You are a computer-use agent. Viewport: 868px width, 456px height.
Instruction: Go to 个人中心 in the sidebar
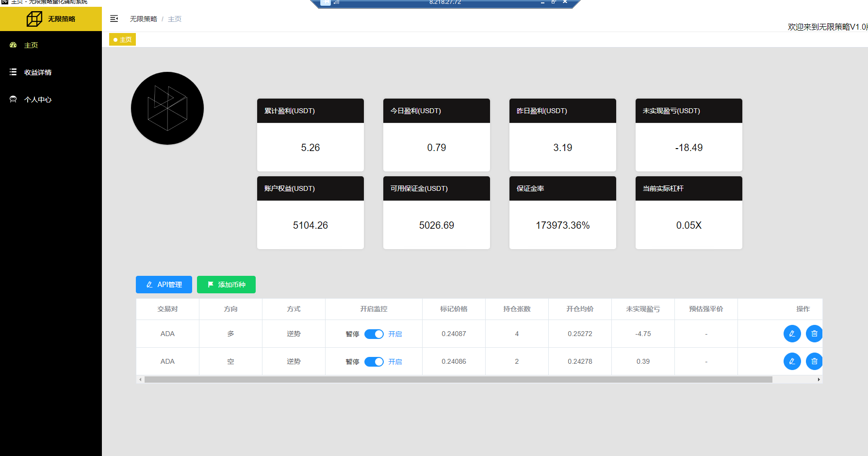pos(51,100)
